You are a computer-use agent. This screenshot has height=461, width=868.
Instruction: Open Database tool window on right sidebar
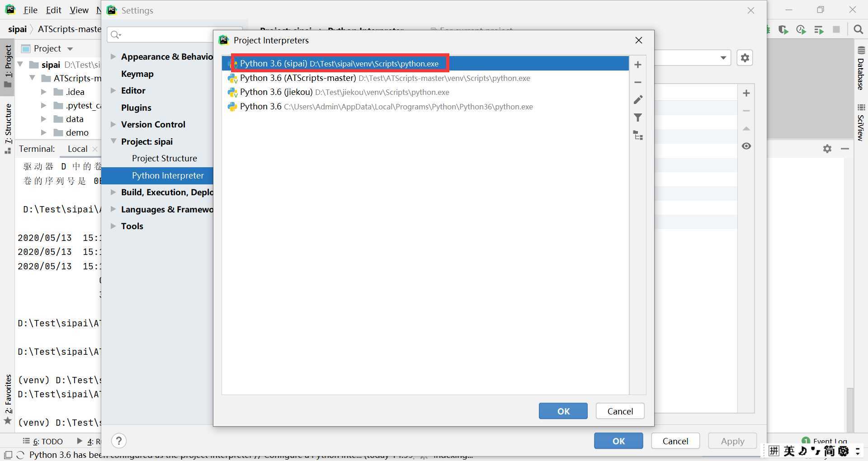861,68
